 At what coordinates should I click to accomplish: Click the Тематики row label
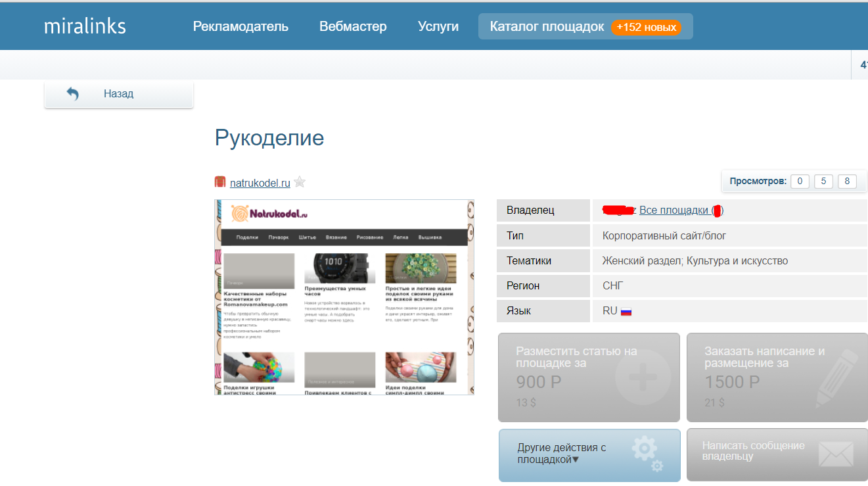(529, 260)
